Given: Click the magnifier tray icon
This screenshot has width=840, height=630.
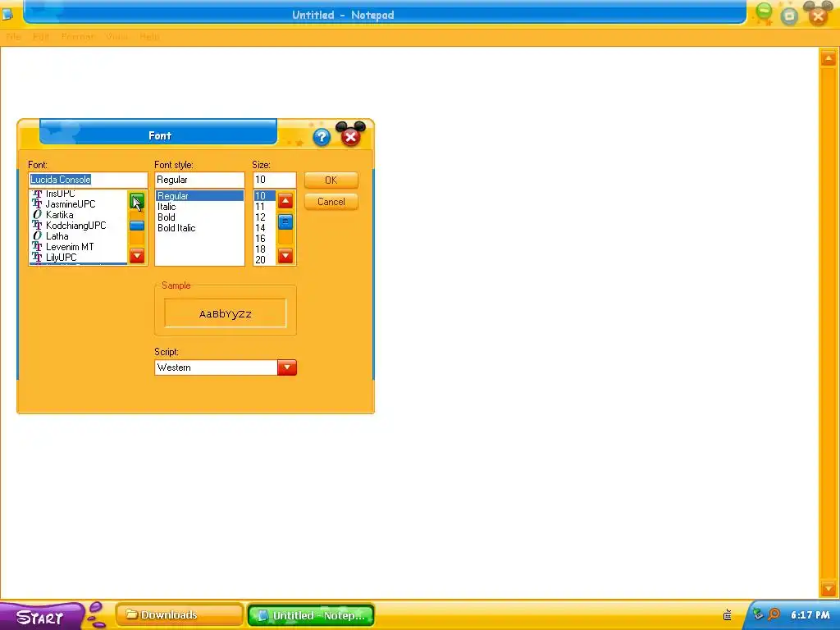Looking at the screenshot, I should (774, 614).
